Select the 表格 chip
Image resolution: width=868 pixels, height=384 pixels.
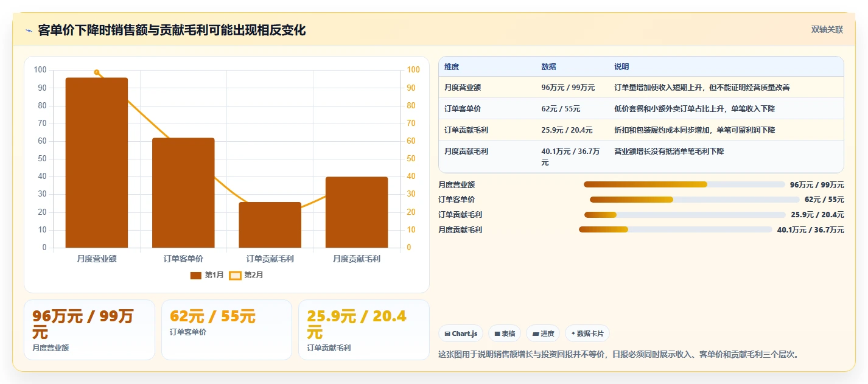coord(505,333)
